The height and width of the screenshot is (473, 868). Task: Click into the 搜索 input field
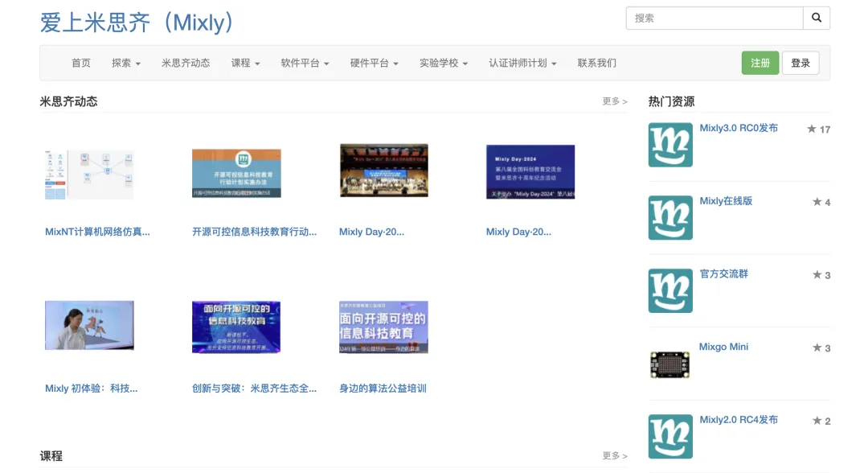tap(714, 18)
